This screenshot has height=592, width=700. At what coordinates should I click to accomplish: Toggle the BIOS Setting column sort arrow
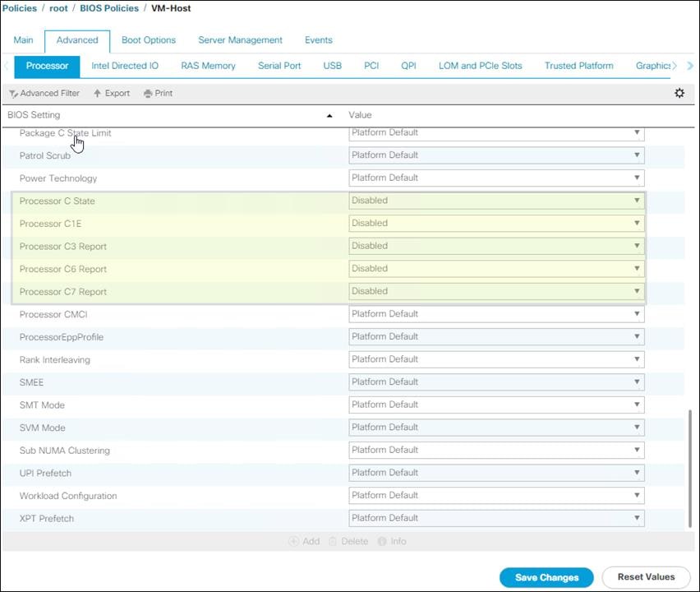(x=329, y=115)
